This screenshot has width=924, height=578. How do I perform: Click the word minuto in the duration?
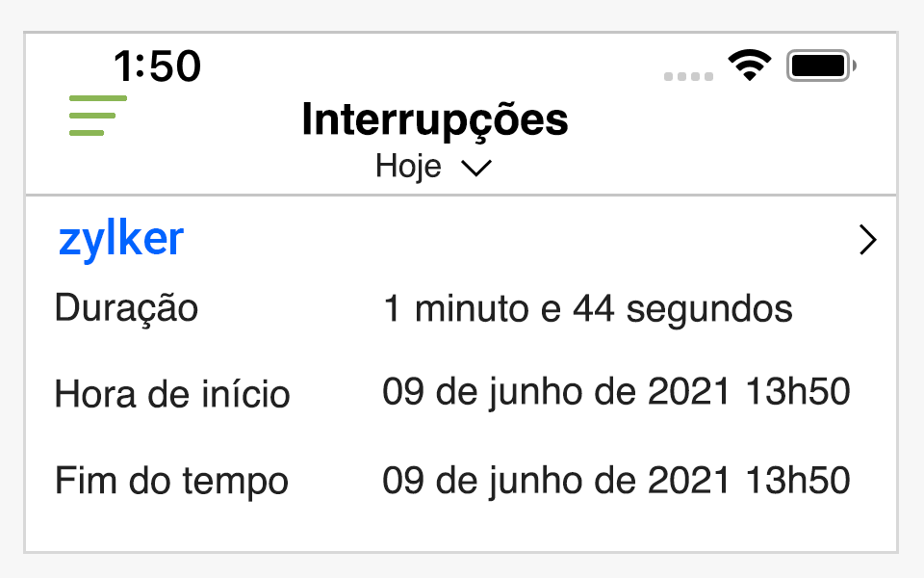[464, 309]
